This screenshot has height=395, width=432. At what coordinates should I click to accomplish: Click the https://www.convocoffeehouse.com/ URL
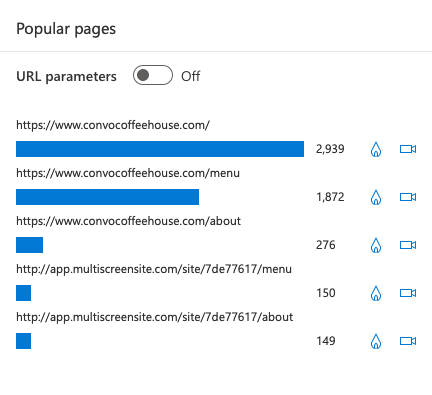click(113, 125)
